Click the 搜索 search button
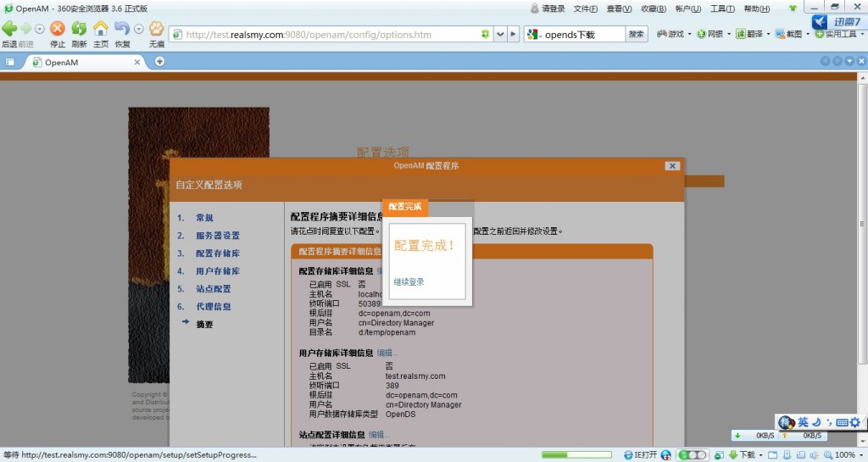This screenshot has width=868, height=462. click(x=636, y=34)
